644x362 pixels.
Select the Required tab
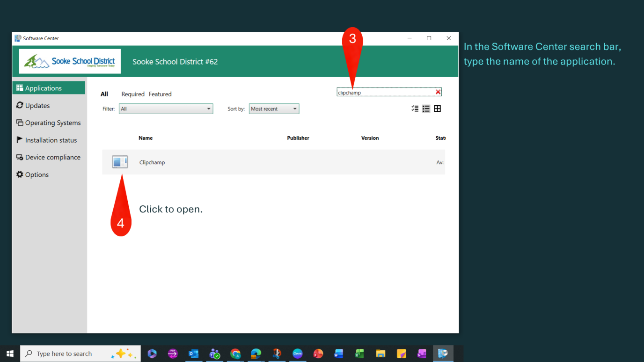pos(133,94)
